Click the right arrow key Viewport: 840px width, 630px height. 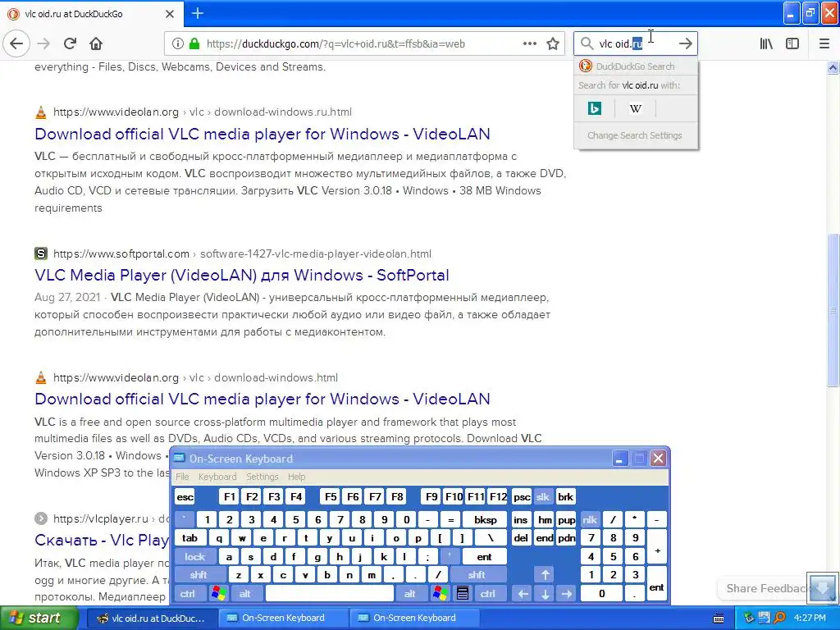[x=566, y=594]
